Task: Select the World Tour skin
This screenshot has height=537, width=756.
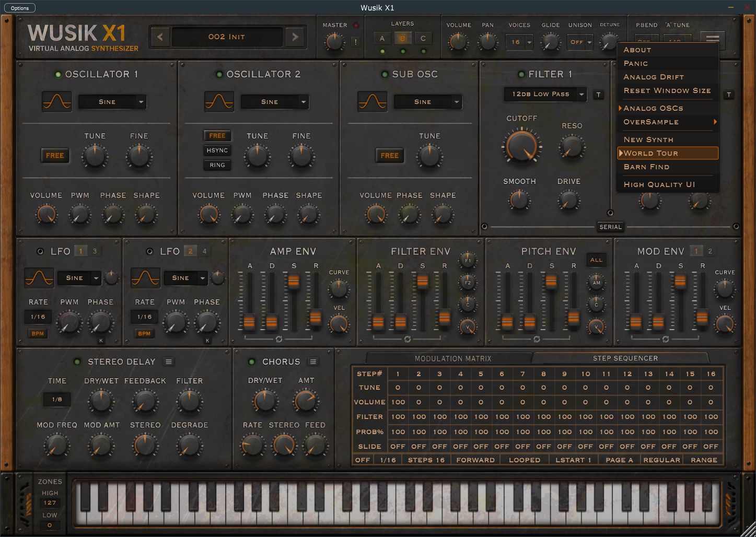Action: pyautogui.click(x=668, y=153)
